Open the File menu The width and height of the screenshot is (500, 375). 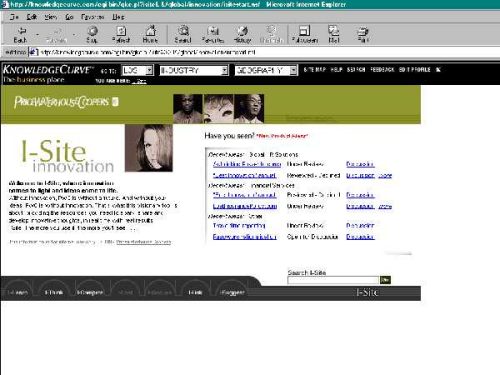point(14,17)
